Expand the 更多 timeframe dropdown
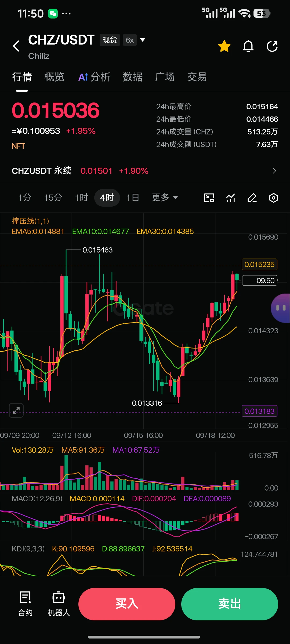290x644 pixels. pyautogui.click(x=165, y=197)
